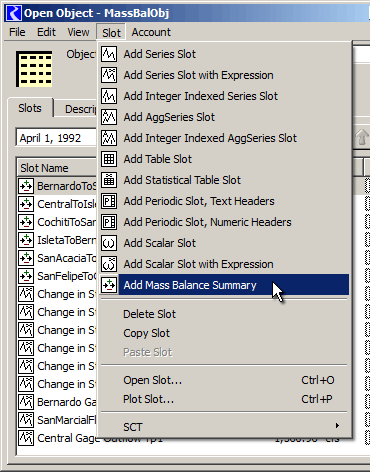
Task: Open the View menu
Action: tap(78, 32)
